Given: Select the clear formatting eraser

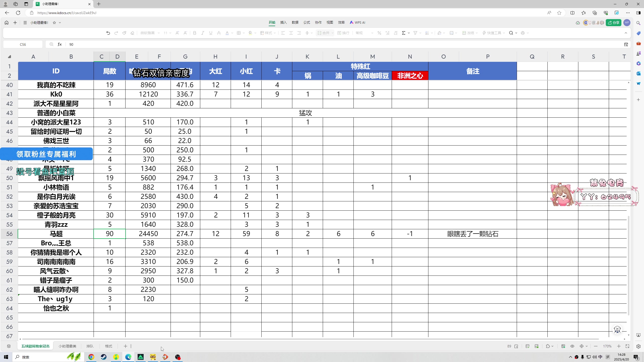Looking at the screenshot, I should tap(132, 33).
